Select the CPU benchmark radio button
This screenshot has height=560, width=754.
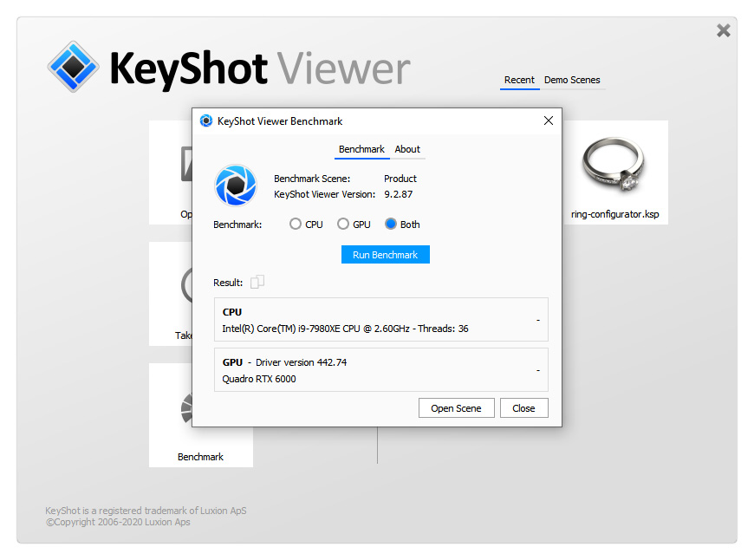click(x=296, y=225)
